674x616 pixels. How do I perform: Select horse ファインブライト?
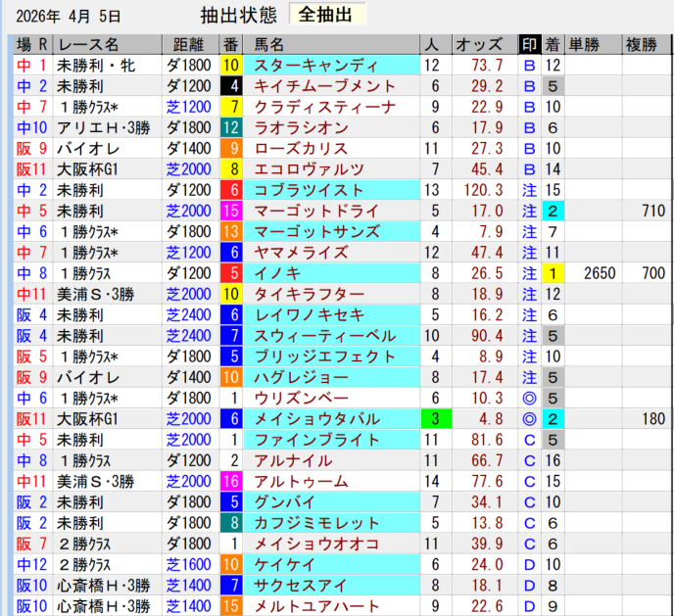click(331, 440)
